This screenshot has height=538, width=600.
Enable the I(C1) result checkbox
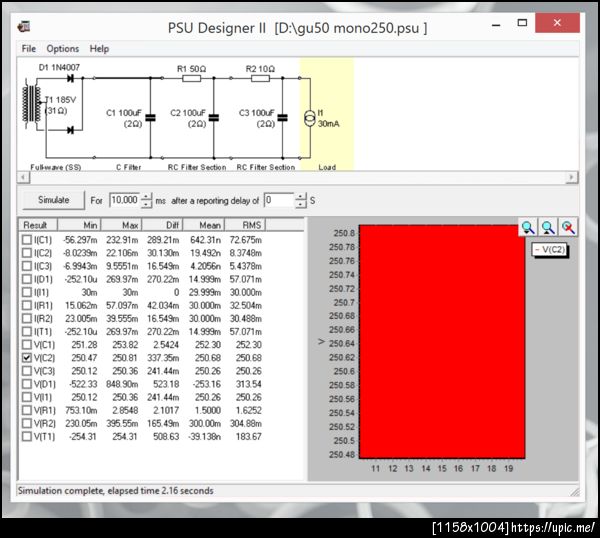26,240
